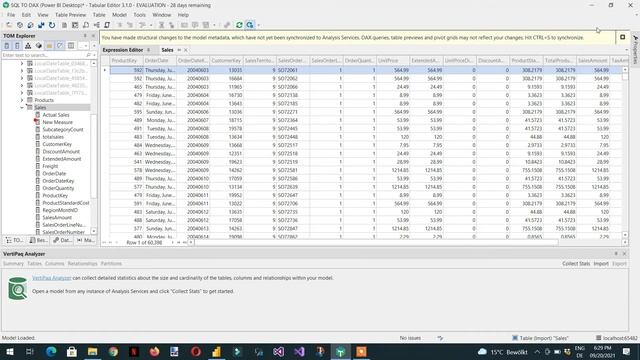This screenshot has width=640, height=360.
Task: Open purple Visual Studio taskbar icon
Action: click(299, 351)
